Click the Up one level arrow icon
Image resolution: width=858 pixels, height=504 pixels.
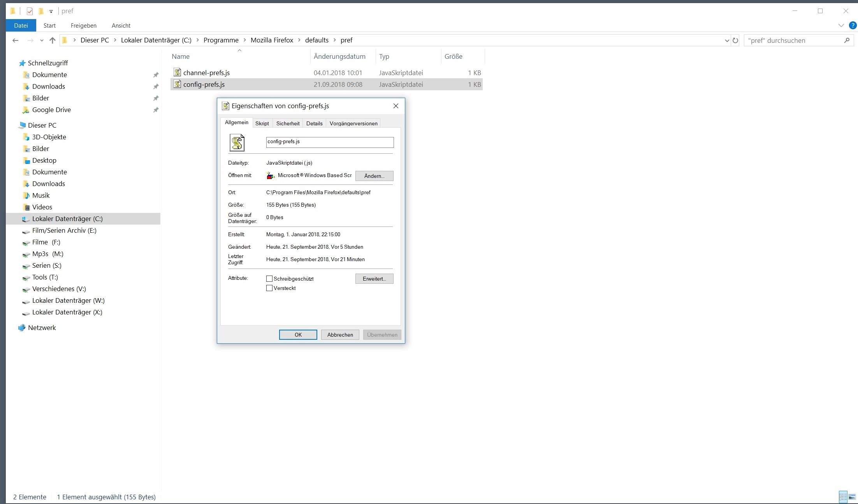click(x=53, y=40)
